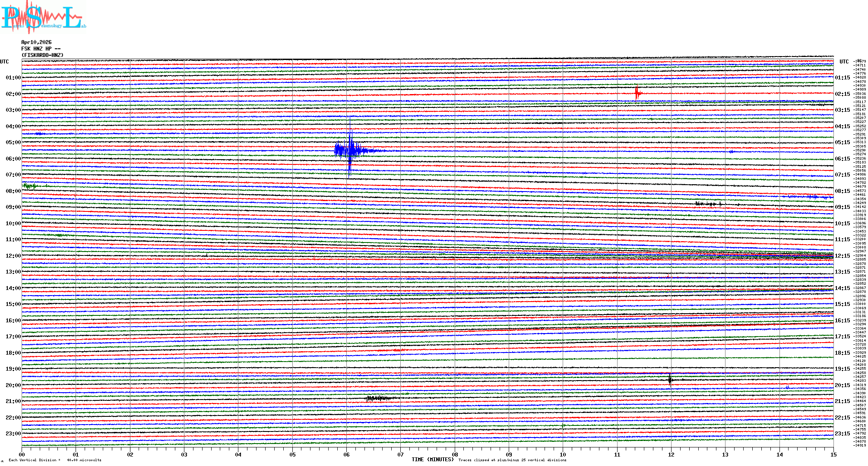Image resolution: width=868 pixels, height=466 pixels.
Task: Click the 06 minute tick on the bottom axis
Action: click(x=346, y=454)
